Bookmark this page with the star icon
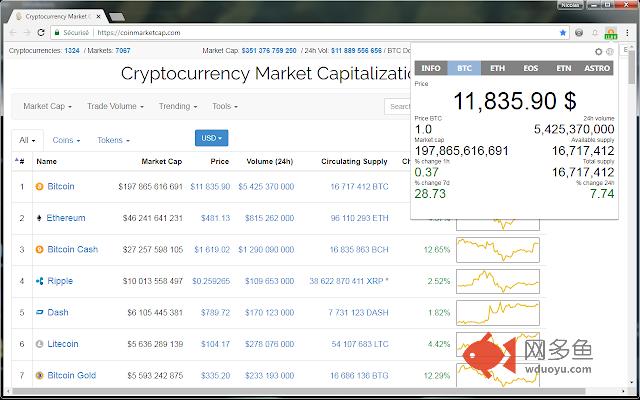The width and height of the screenshot is (640, 400). pyautogui.click(x=563, y=33)
